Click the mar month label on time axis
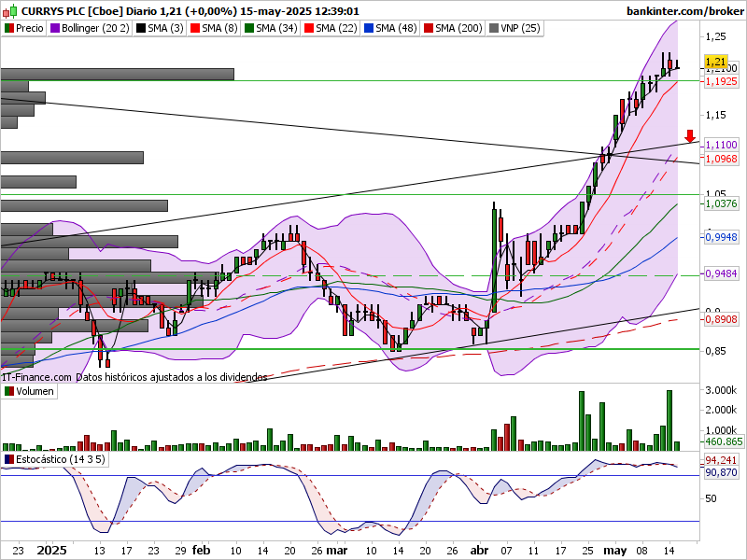Screen dimensions: 747x560 click(x=337, y=551)
